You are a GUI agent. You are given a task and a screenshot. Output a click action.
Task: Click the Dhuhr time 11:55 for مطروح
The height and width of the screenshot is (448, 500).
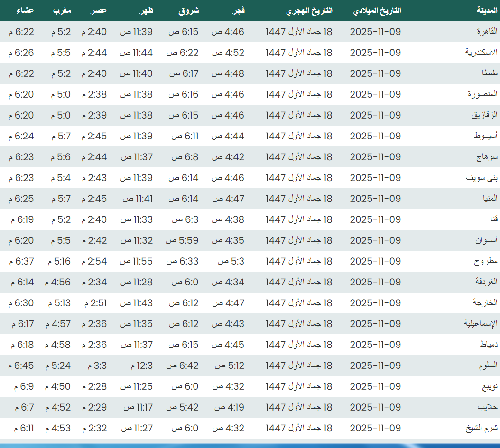136,261
